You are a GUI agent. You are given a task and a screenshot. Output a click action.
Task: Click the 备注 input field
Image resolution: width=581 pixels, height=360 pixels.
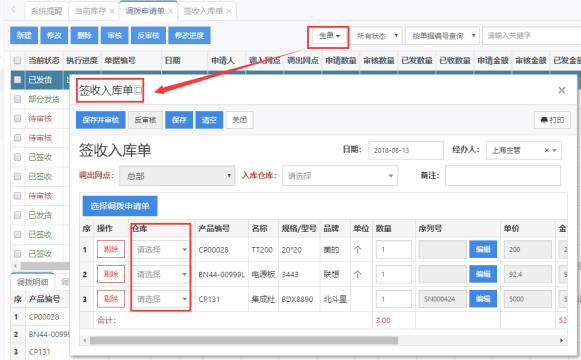[x=503, y=176]
